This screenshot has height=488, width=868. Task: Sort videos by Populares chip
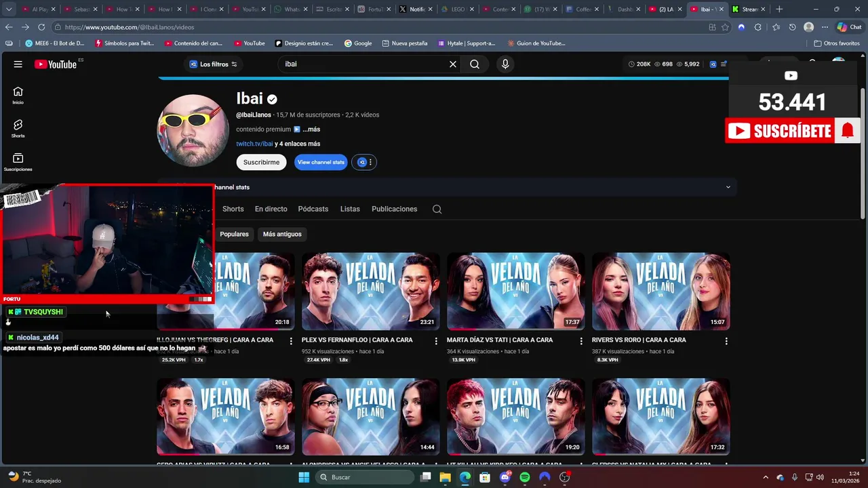pyautogui.click(x=234, y=234)
